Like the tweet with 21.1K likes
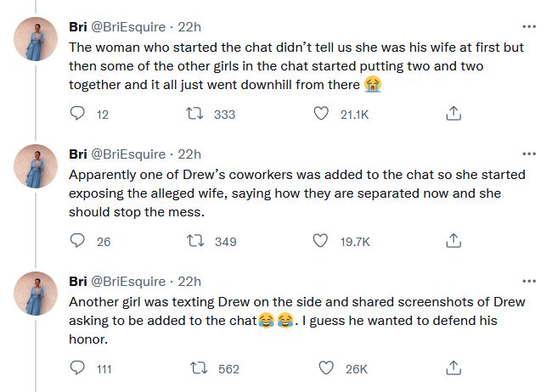Viewport: 552px width, 392px height. tap(321, 114)
